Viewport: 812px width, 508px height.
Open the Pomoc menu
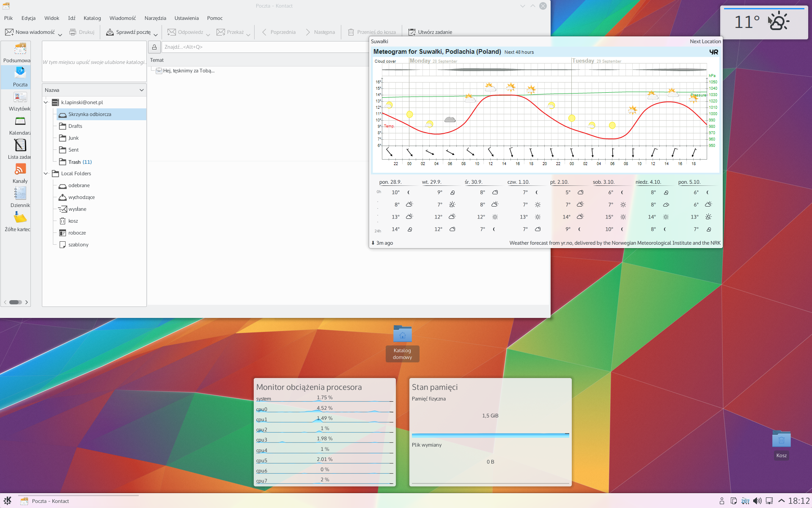[x=215, y=18]
